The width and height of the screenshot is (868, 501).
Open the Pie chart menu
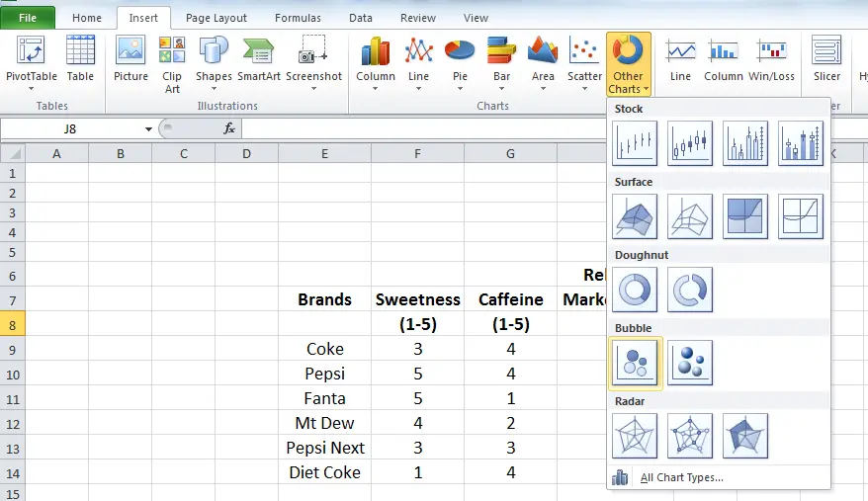460,63
